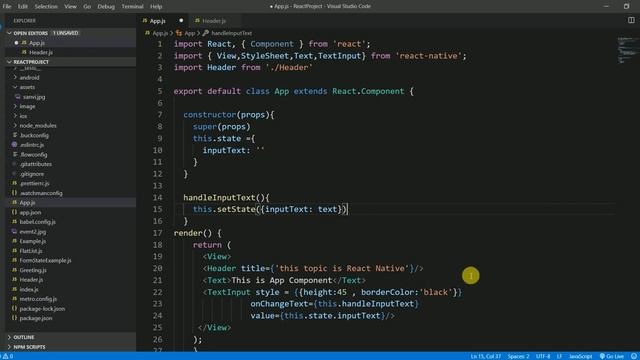The image size is (640, 360).
Task: Open the Go menu
Action: (87, 7)
